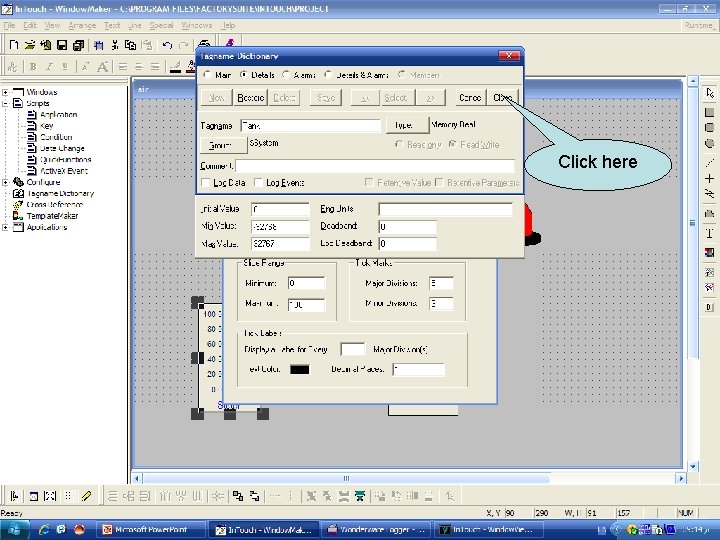Click the line color swatch in format toolbar
Viewport: 720px width, 540px height.
(175, 67)
